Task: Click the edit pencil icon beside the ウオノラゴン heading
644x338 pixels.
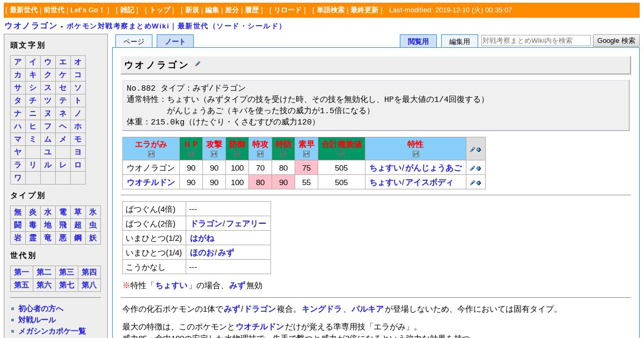Action: click(197, 64)
